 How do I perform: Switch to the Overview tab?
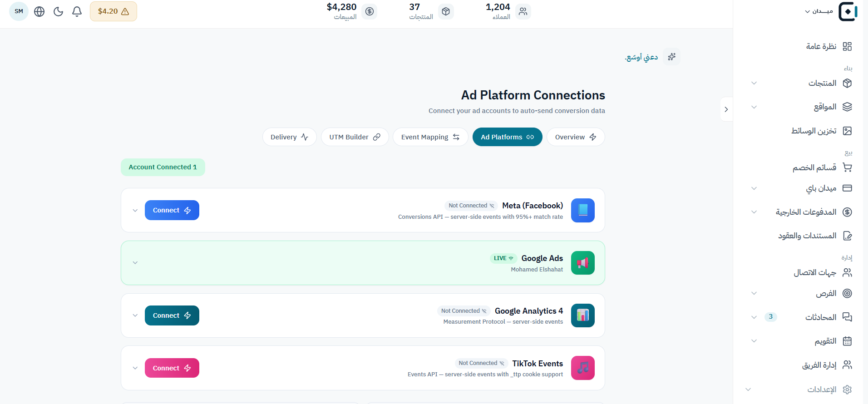pos(576,137)
